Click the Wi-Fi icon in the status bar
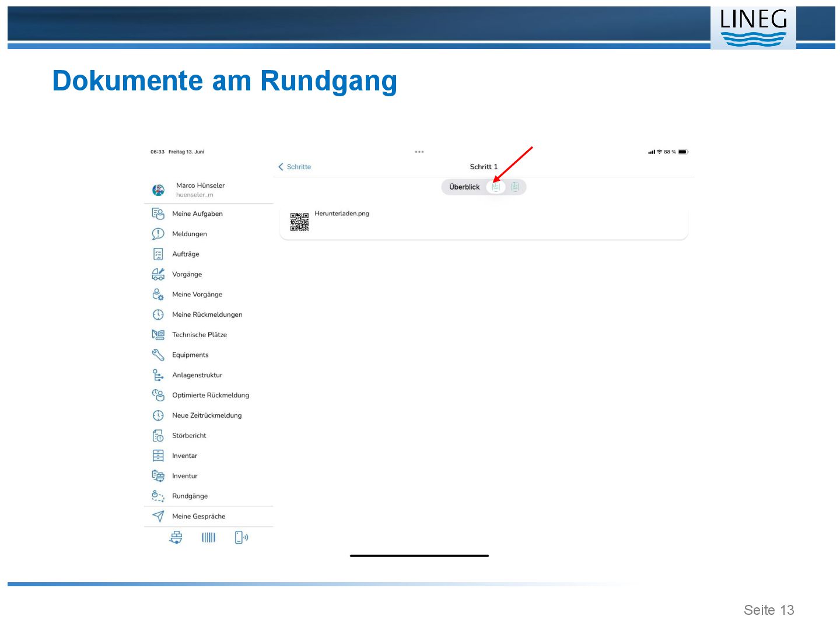This screenshot has width=840, height=630. (x=659, y=152)
